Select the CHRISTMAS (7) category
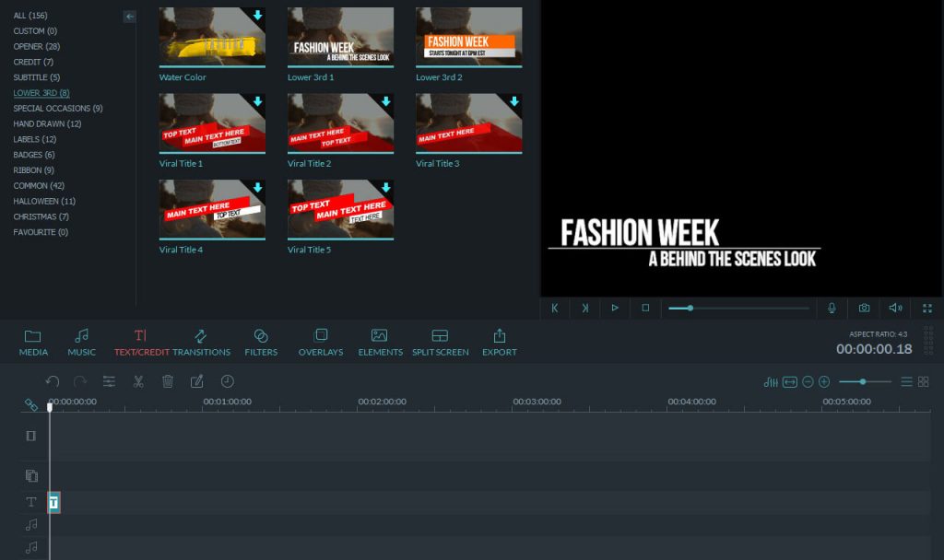944x560 pixels. tap(41, 216)
